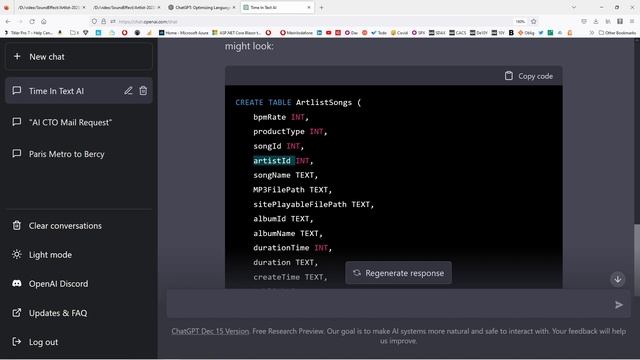
Task: Close the Time In Text AI browser tab
Action: click(x=309, y=7)
